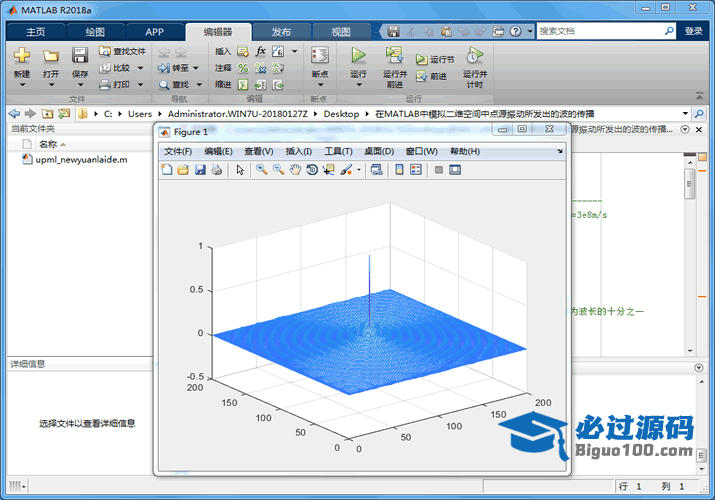The width and height of the screenshot is (715, 500).
Task: Switch to the 绘图 ribbon tab
Action: pyautogui.click(x=95, y=32)
